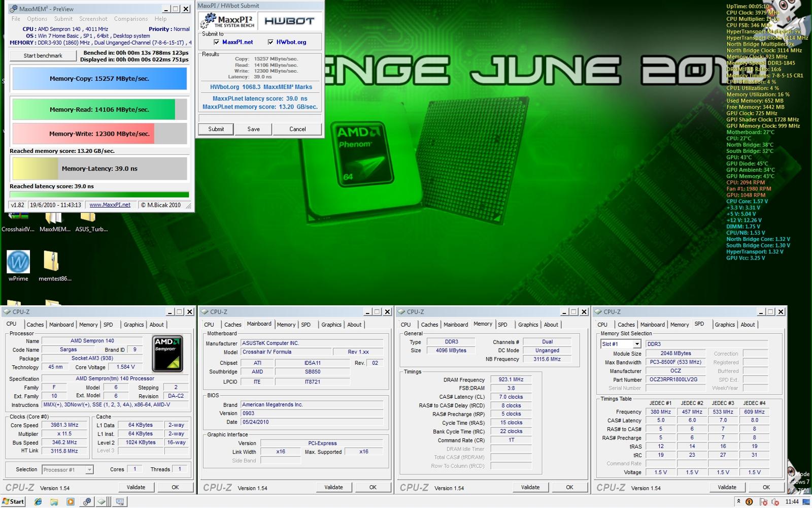Click the MaxxMEM² title bar icon
Viewport: 812px width, 508px height.
tap(13, 9)
